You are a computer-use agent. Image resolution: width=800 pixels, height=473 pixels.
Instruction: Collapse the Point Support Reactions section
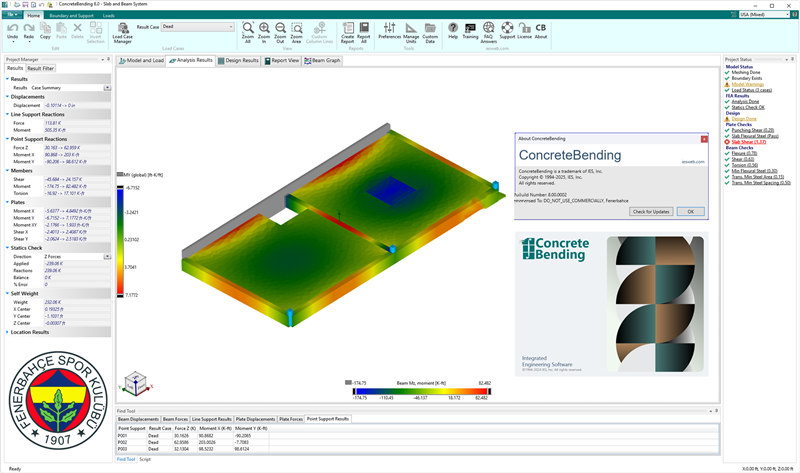point(7,139)
